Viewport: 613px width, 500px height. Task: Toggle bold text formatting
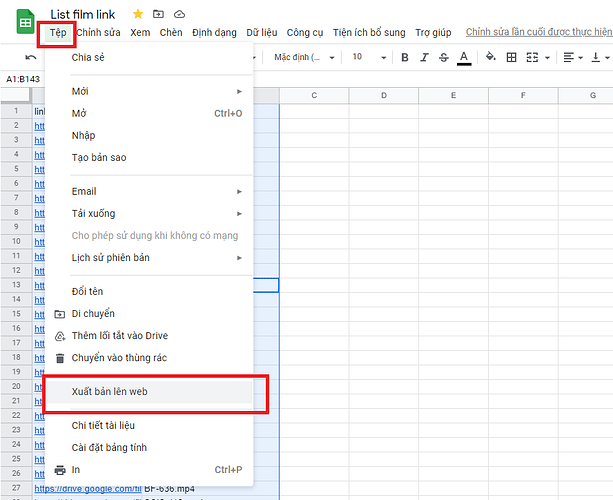[405, 57]
